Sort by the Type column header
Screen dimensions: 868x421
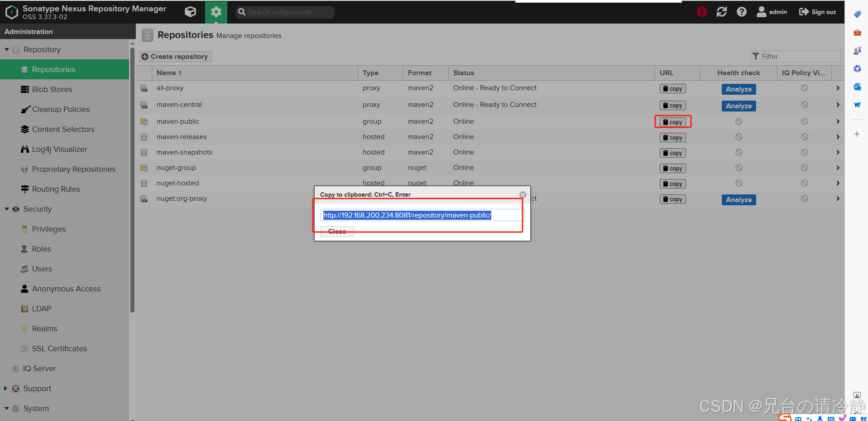tap(380, 73)
